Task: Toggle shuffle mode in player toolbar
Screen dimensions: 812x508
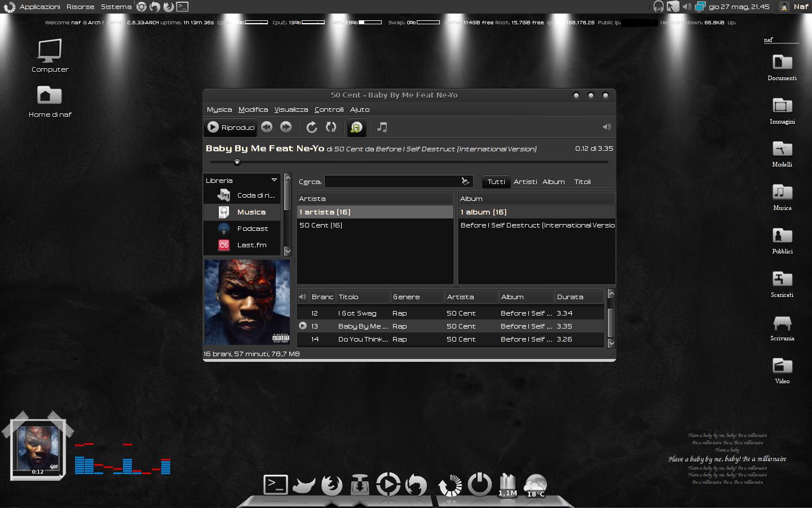Action: tap(331, 128)
